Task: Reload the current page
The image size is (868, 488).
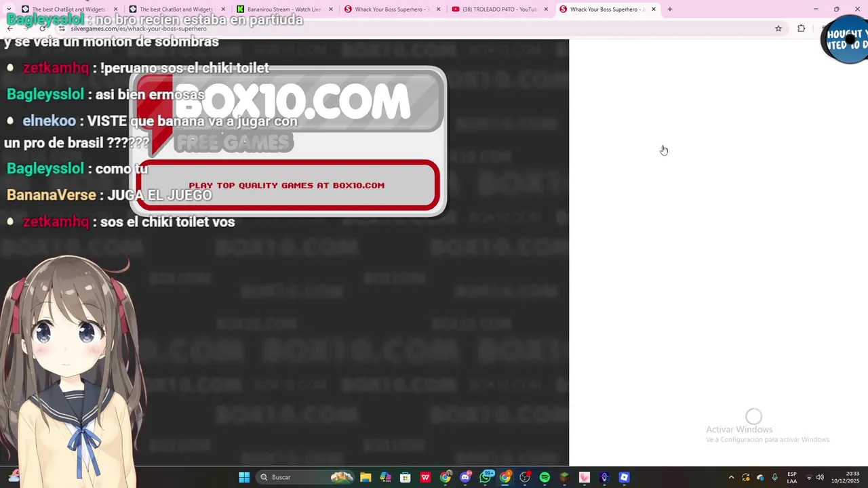Action: tap(42, 28)
